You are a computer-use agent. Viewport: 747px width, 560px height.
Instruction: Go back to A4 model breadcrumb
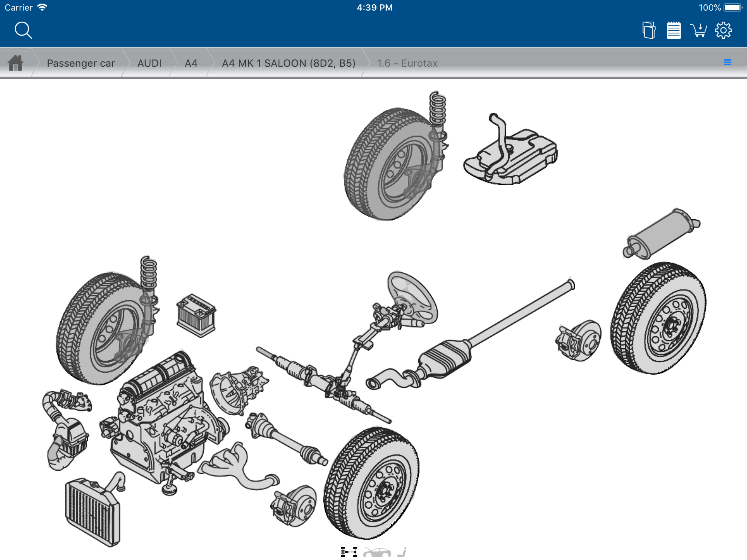(x=191, y=63)
